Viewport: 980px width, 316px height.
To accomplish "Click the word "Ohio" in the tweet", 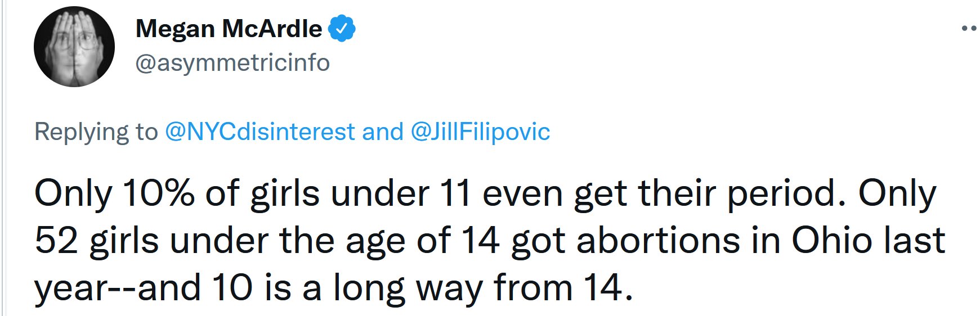I will coord(833,241).
